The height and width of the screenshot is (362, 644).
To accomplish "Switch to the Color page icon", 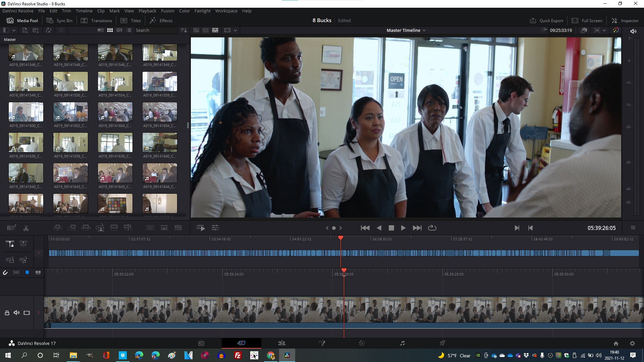I will [362, 343].
